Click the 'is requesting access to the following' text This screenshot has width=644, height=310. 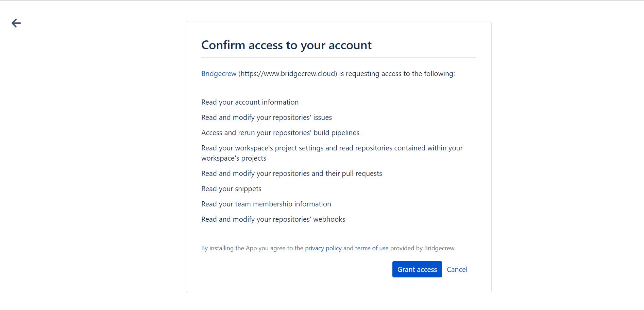pyautogui.click(x=397, y=74)
